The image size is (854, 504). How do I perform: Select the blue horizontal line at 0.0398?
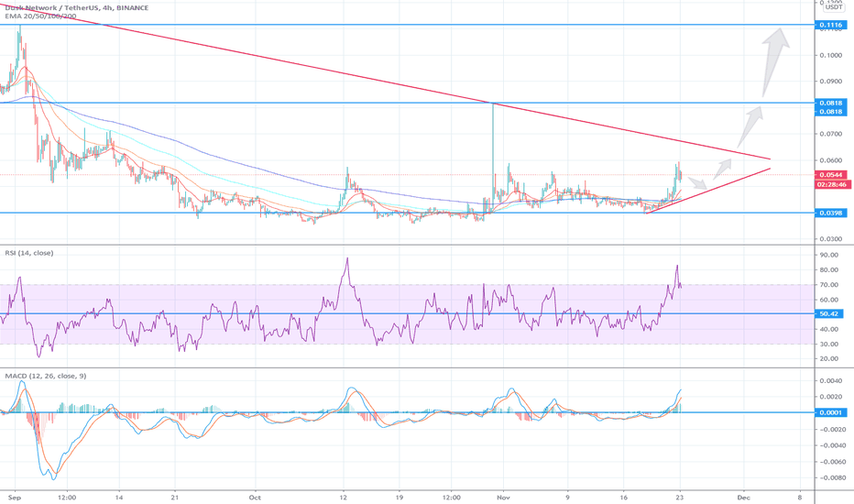(x=408, y=213)
